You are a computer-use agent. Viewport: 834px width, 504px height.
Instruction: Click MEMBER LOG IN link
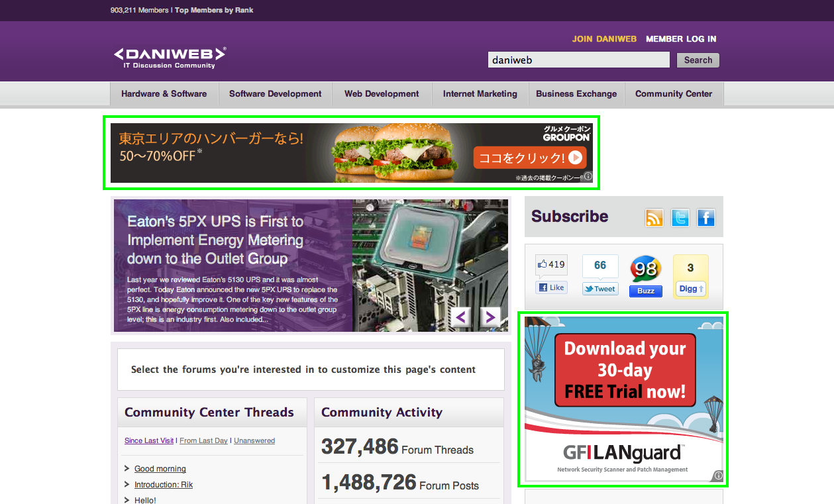coord(681,39)
